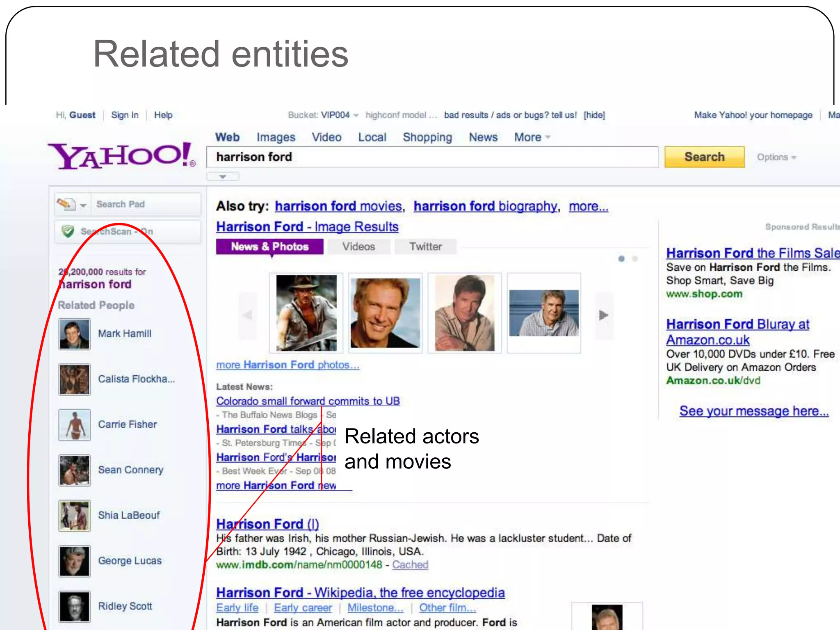Select the second carousel page dot
The image size is (840, 630).
click(x=635, y=259)
